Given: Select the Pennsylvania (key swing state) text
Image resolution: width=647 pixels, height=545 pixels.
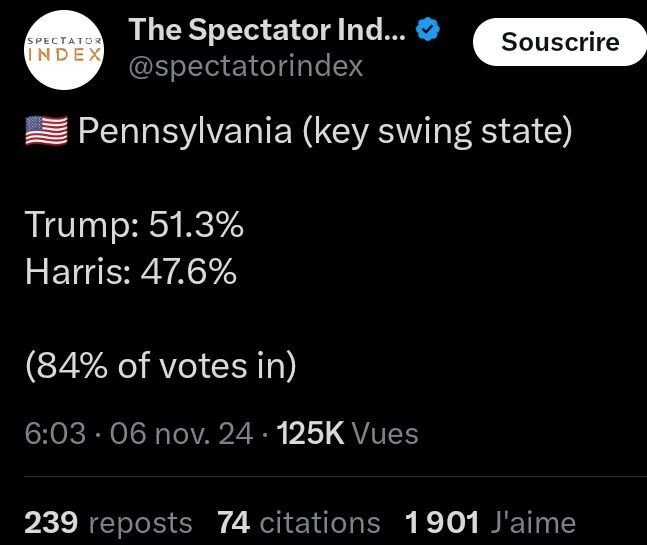Looking at the screenshot, I should click(x=325, y=131).
